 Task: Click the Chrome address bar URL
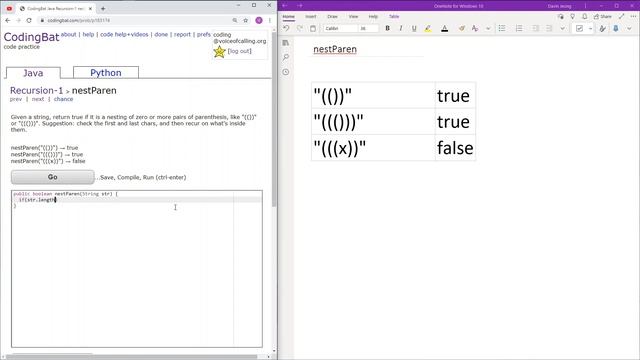click(x=78, y=20)
